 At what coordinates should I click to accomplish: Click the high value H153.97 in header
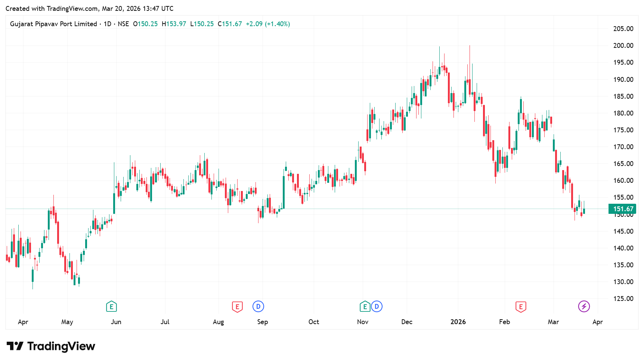pos(174,24)
